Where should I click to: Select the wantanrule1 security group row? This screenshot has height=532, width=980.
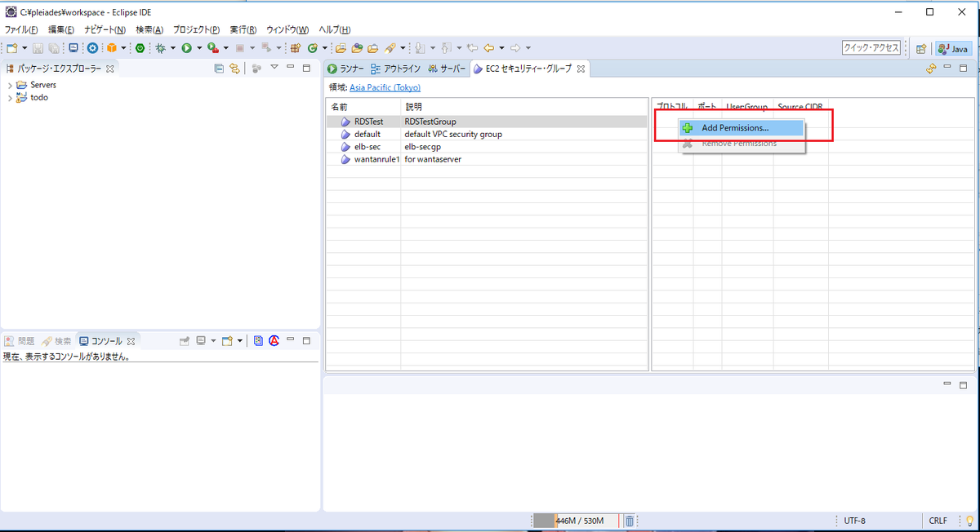pyautogui.click(x=487, y=159)
